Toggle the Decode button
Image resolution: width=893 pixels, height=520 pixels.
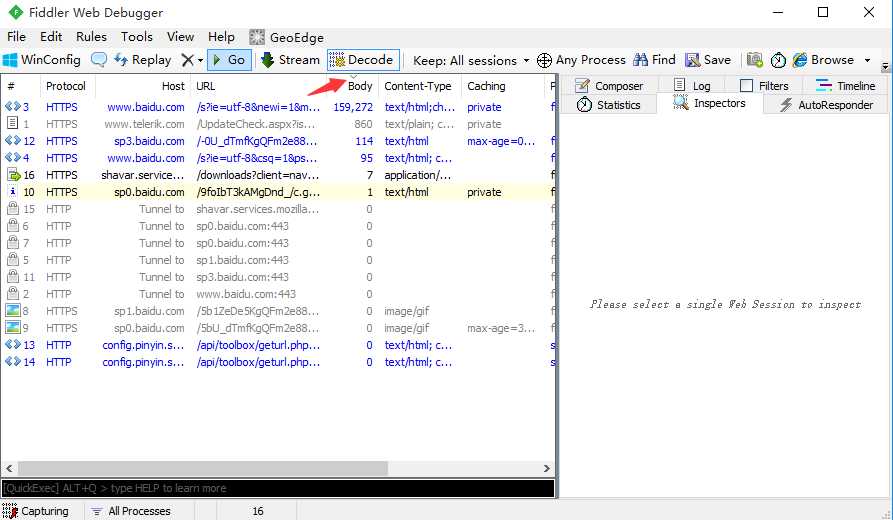coord(363,60)
